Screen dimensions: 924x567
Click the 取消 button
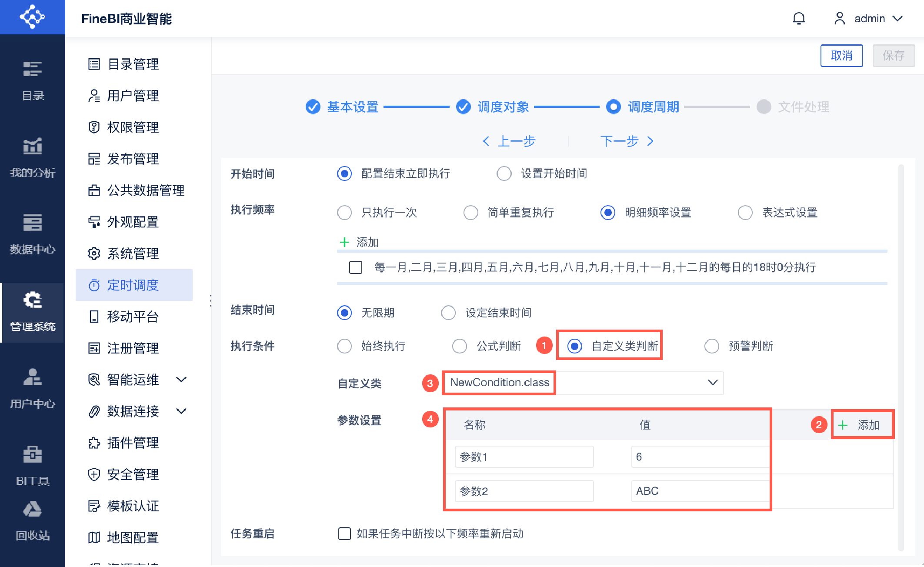(841, 56)
